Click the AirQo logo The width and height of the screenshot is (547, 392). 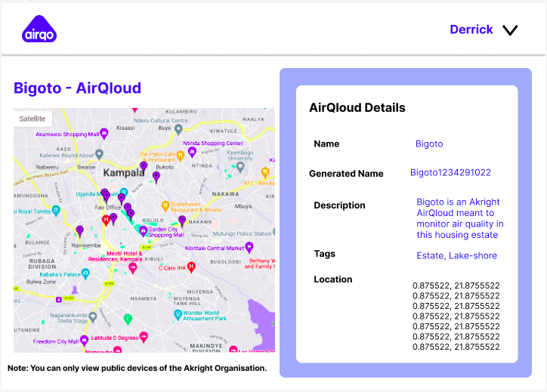pyautogui.click(x=39, y=29)
